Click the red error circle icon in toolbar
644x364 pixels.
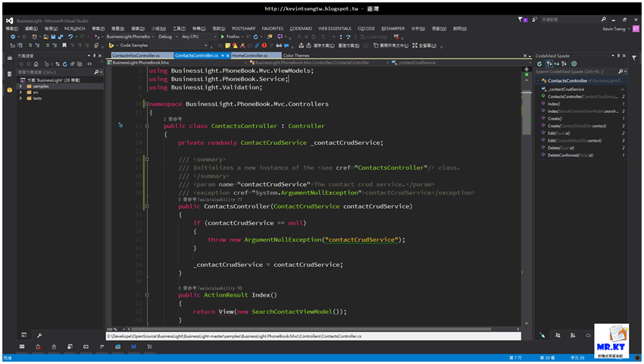[x=264, y=45]
